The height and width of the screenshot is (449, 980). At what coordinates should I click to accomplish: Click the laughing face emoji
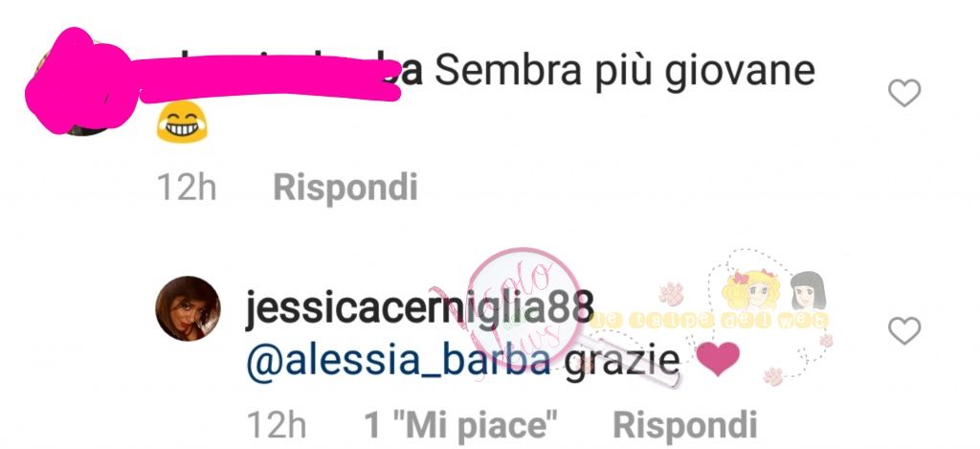tap(181, 122)
